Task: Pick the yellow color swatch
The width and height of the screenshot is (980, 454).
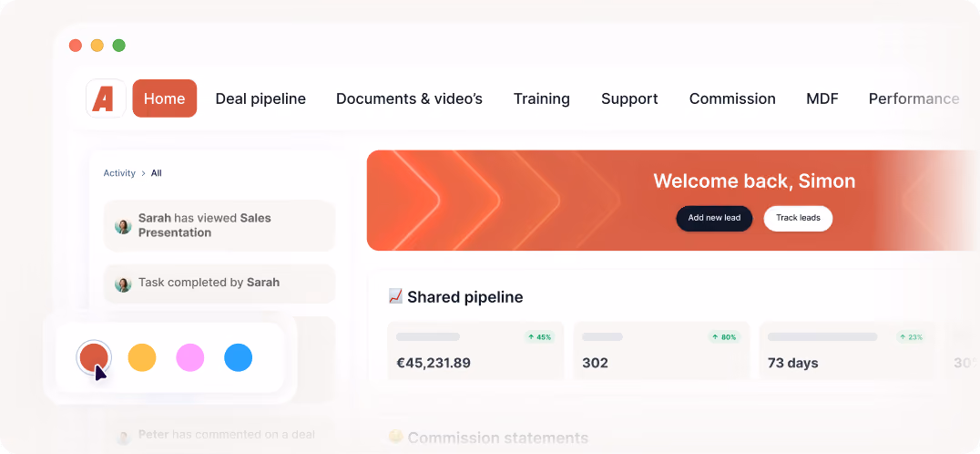Action: point(142,357)
